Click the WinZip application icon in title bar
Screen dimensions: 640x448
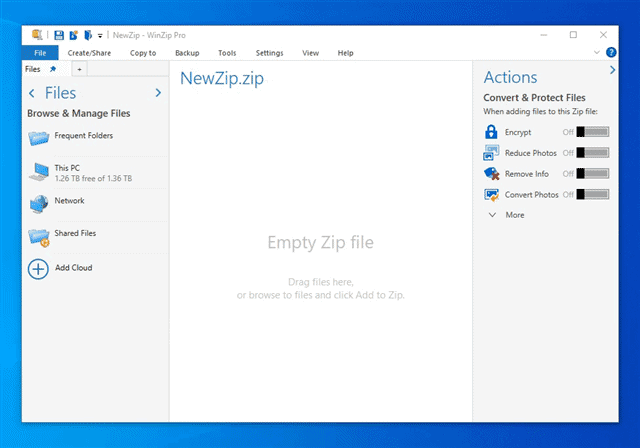pyautogui.click(x=37, y=35)
